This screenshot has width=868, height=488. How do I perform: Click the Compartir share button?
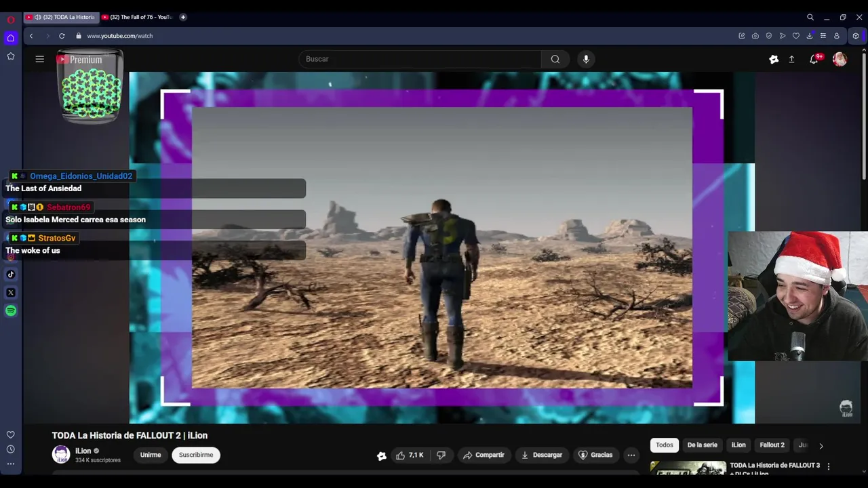tap(484, 455)
